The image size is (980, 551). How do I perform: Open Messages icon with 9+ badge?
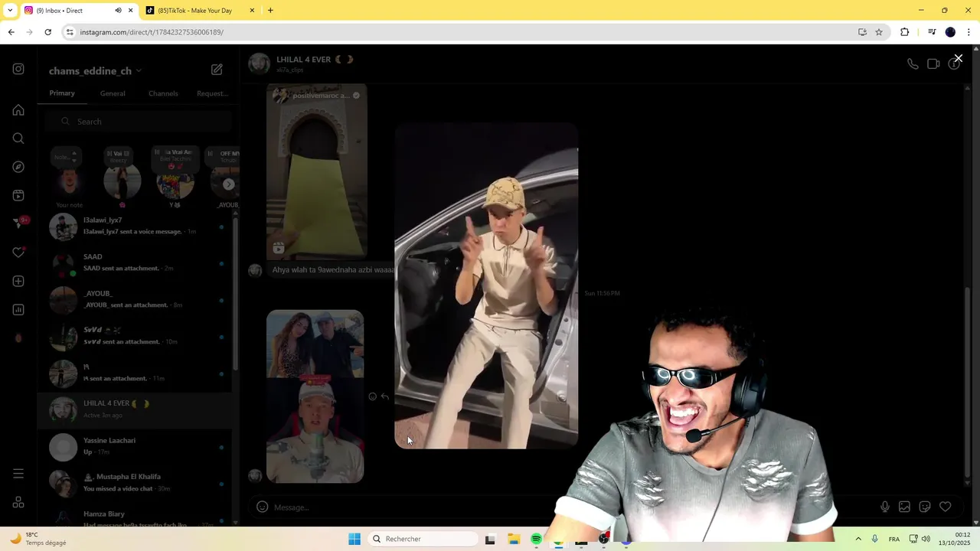pyautogui.click(x=20, y=223)
